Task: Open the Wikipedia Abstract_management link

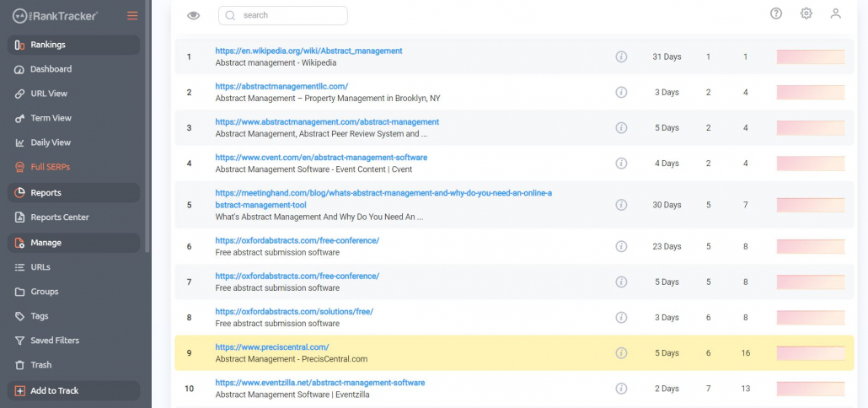Action: point(309,51)
